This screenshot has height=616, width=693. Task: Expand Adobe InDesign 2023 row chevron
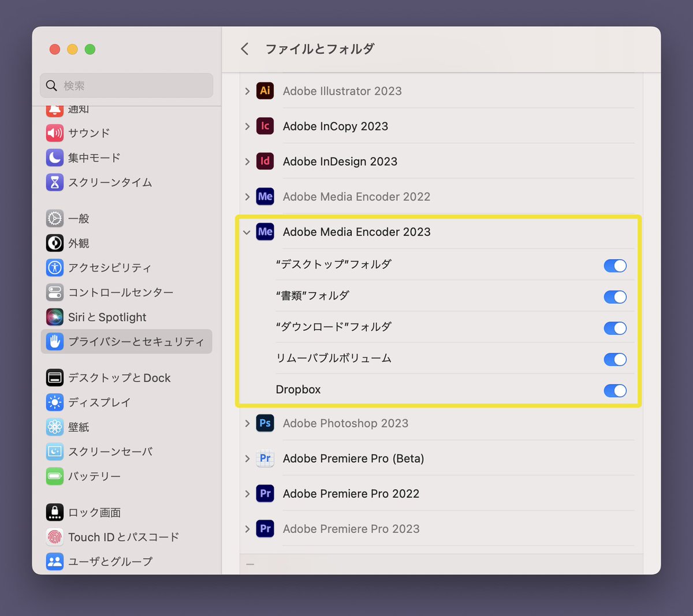[x=247, y=162]
